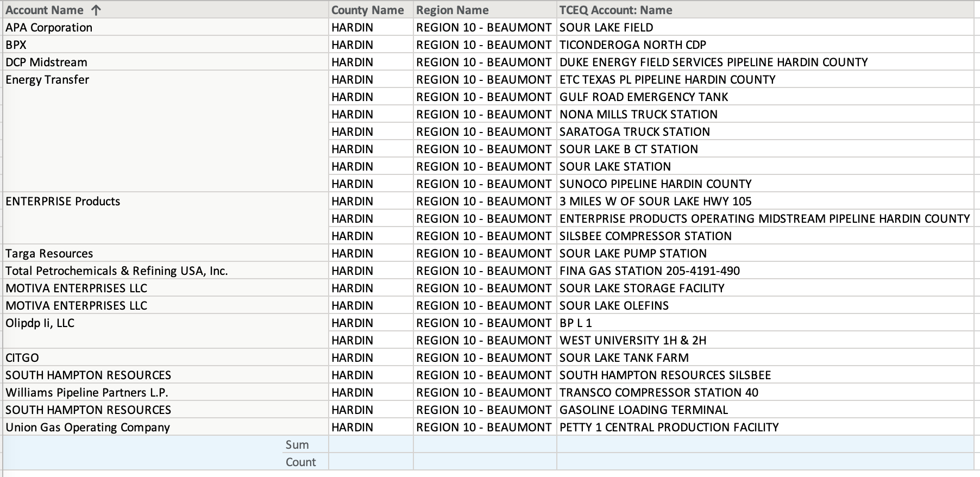Click the Count summary row label
Image resolution: width=980 pixels, height=477 pixels.
pyautogui.click(x=300, y=462)
